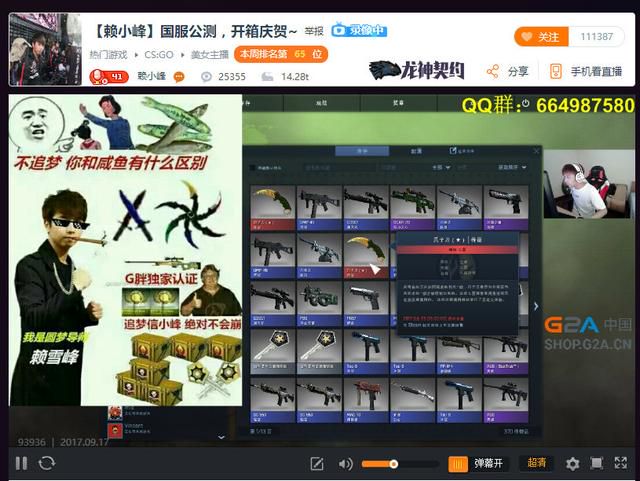Reload the stream with the refresh icon
Viewport: 640px width, 481px height.
click(x=47, y=463)
